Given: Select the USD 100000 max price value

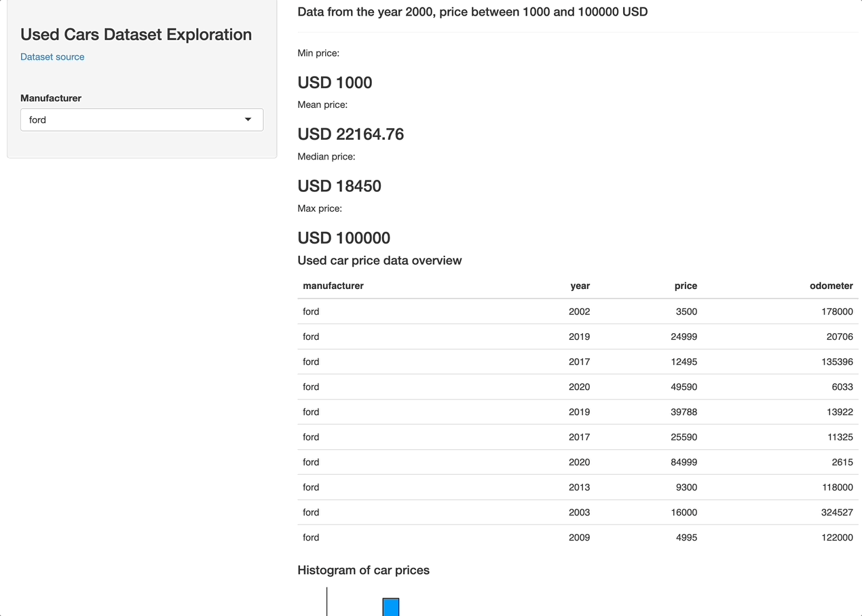Looking at the screenshot, I should [x=343, y=238].
